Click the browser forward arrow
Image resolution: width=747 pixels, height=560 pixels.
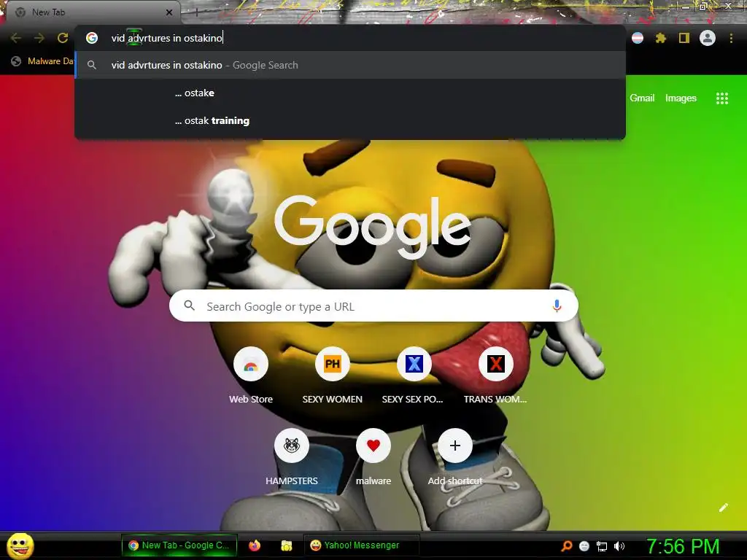point(39,38)
